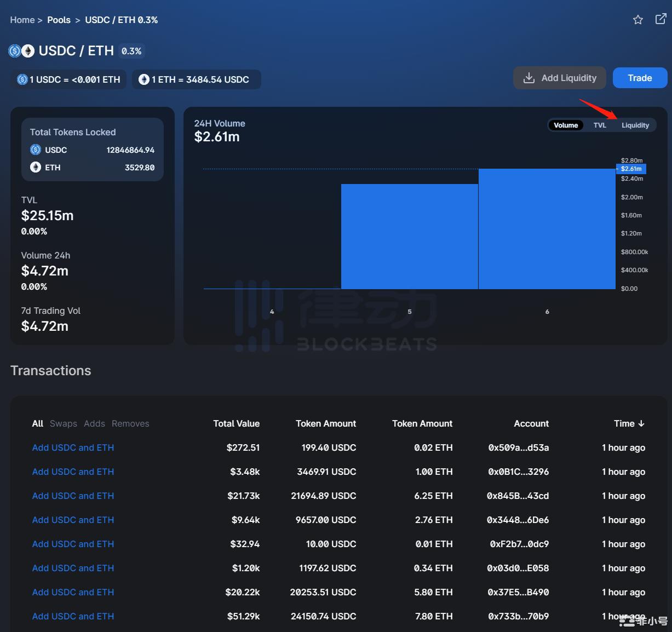The height and width of the screenshot is (632, 672).
Task: Filter transactions by Swaps
Action: point(64,423)
